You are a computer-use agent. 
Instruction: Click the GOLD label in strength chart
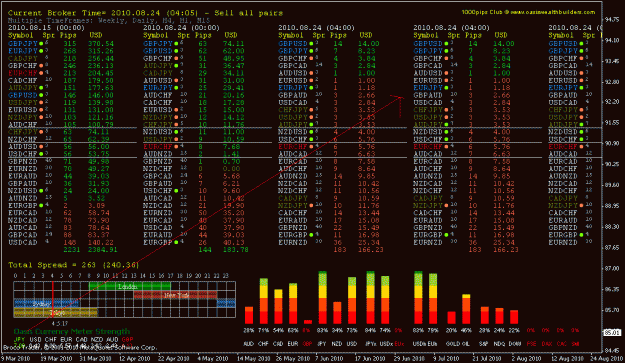pos(453,343)
